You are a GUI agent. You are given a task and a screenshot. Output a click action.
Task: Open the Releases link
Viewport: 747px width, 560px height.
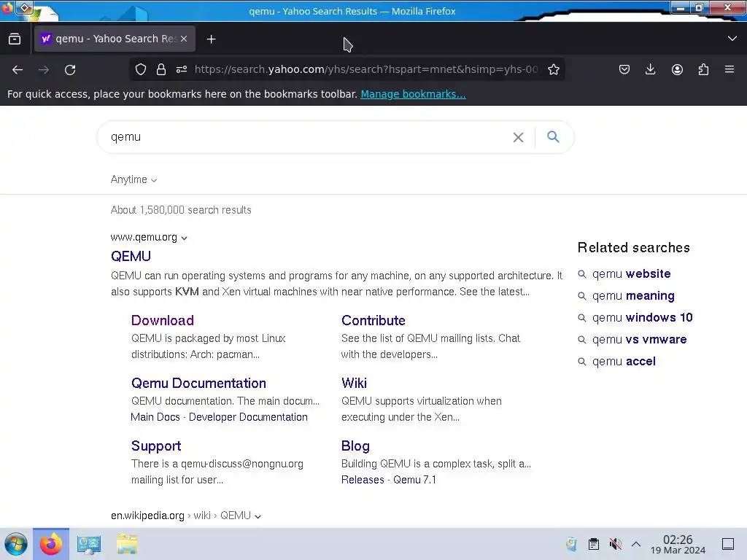pos(363,480)
